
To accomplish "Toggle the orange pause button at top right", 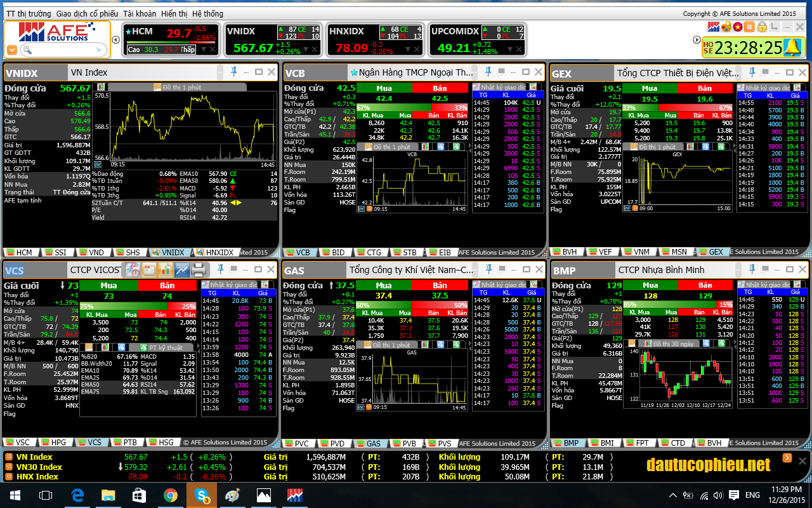I will (x=749, y=27).
